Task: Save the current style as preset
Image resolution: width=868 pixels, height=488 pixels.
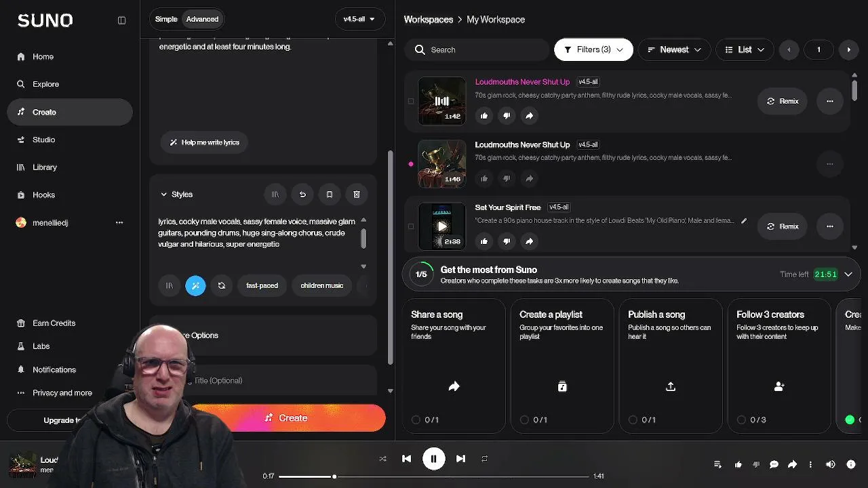Action: (x=330, y=195)
